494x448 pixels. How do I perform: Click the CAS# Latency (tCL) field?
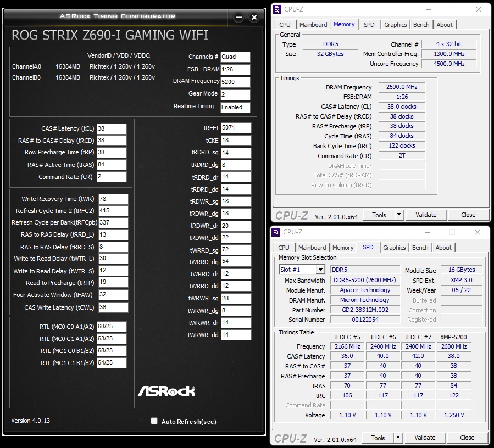[x=112, y=128]
